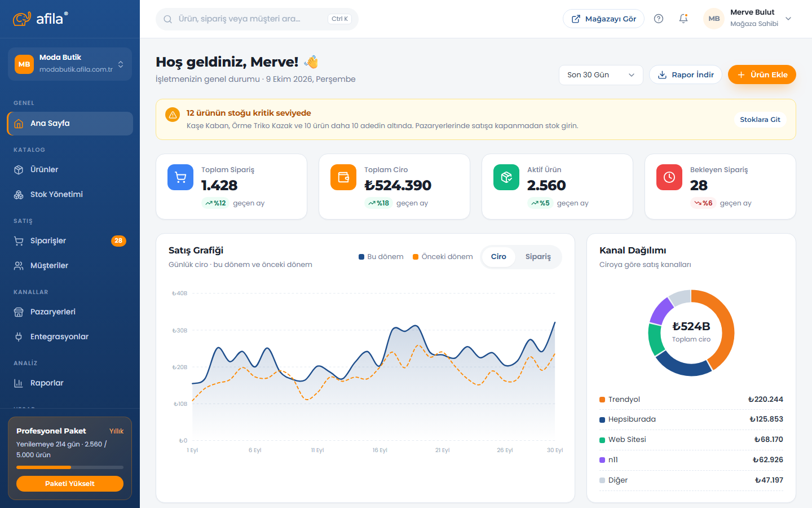The image size is (812, 508).
Task: Click the afila logo
Action: click(x=41, y=19)
